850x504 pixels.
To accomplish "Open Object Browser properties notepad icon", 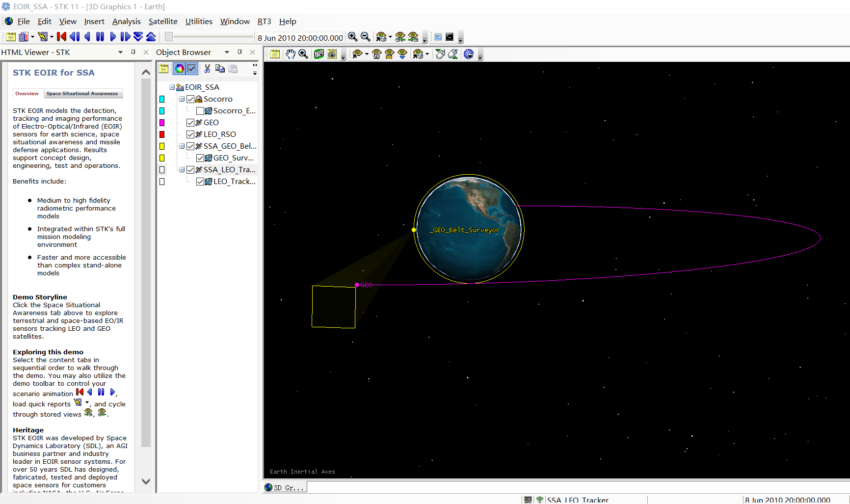I will tap(164, 69).
